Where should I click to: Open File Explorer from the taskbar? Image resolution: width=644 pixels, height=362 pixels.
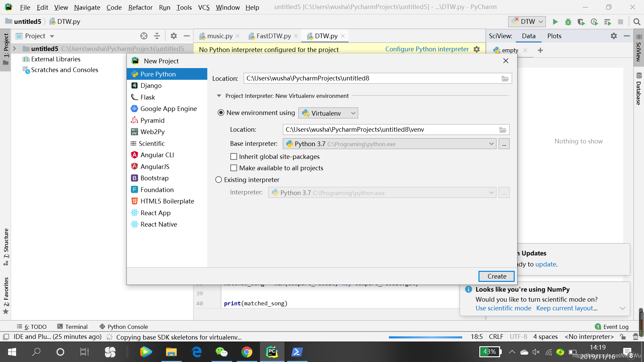[171, 352]
